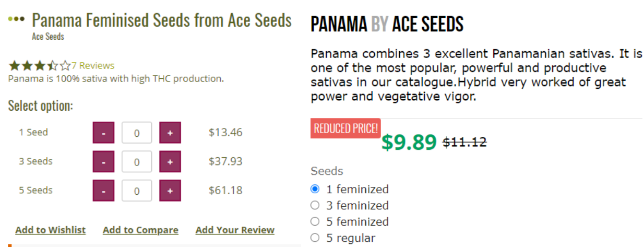Decrease quantity for 1 Seed option

pyautogui.click(x=104, y=133)
